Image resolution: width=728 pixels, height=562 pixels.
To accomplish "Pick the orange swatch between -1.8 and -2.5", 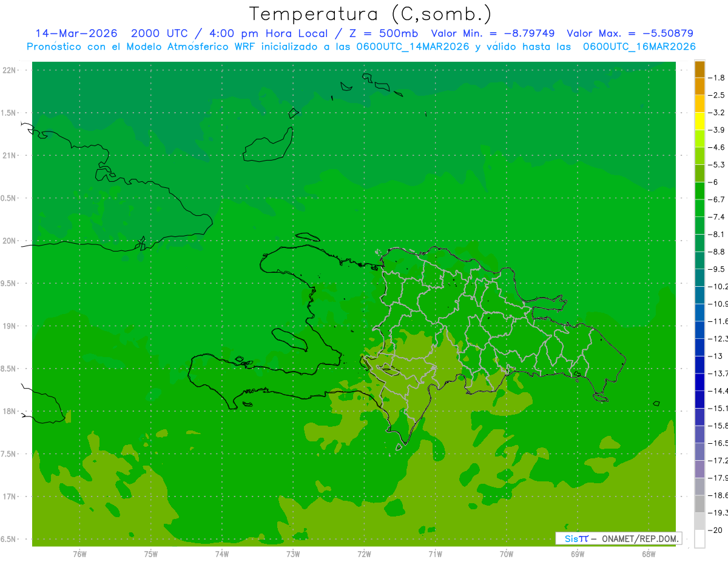I will coord(699,87).
